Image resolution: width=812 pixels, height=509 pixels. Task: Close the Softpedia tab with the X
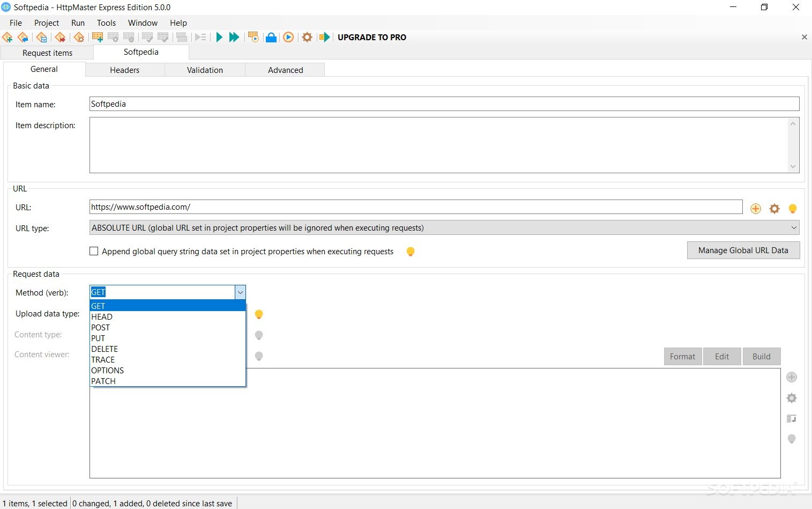[x=804, y=37]
